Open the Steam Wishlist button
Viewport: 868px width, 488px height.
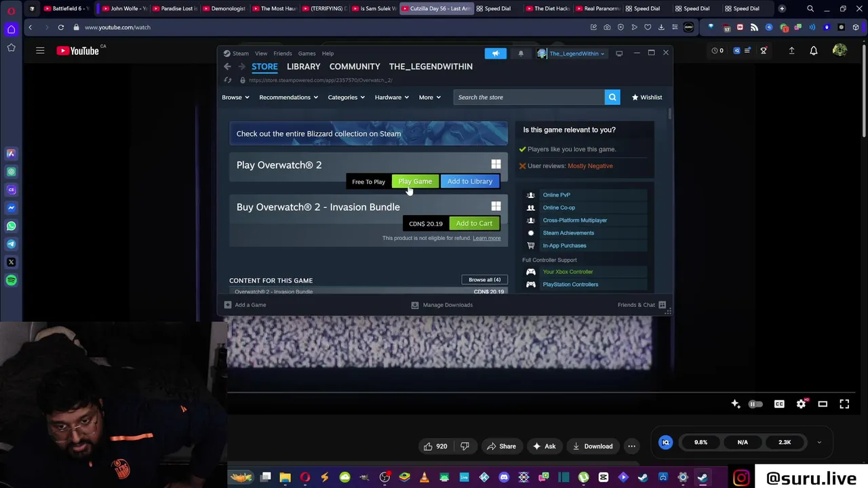[x=647, y=97]
